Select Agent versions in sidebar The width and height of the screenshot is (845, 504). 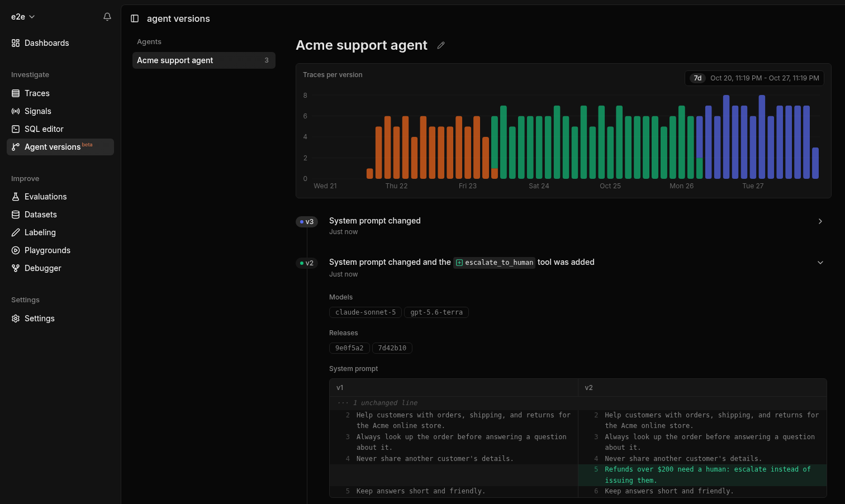pyautogui.click(x=60, y=147)
